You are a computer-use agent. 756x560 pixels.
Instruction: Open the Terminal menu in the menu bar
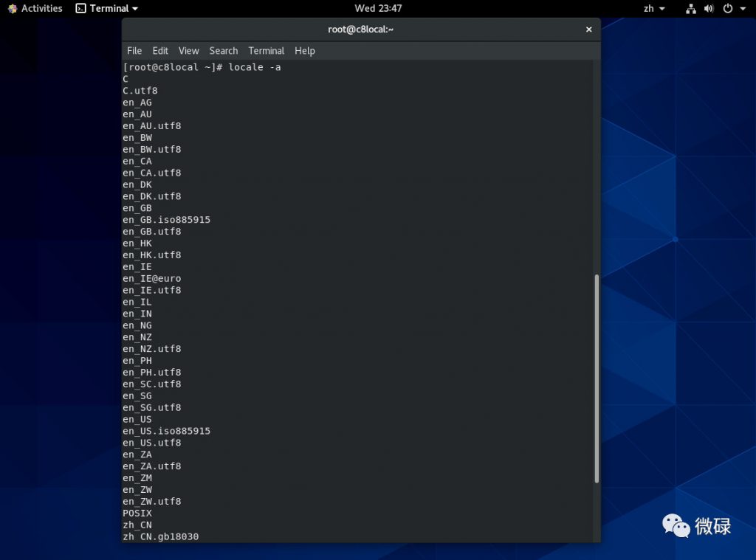coord(266,51)
